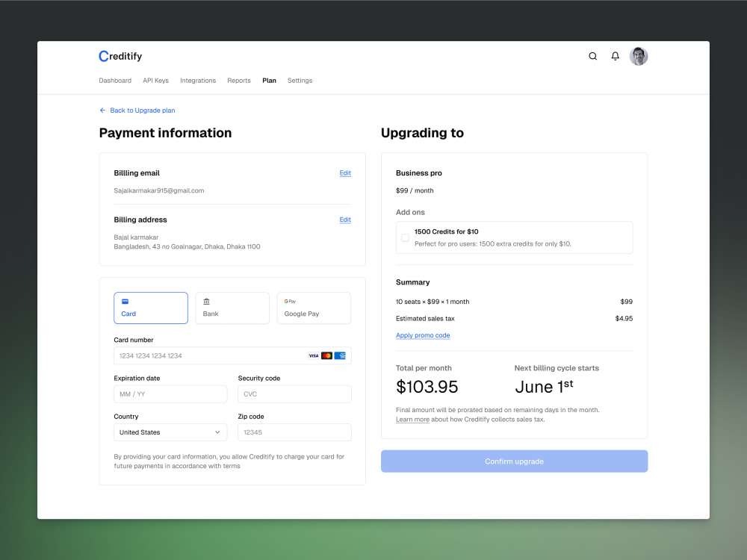Click Apply promo code link

(x=423, y=335)
